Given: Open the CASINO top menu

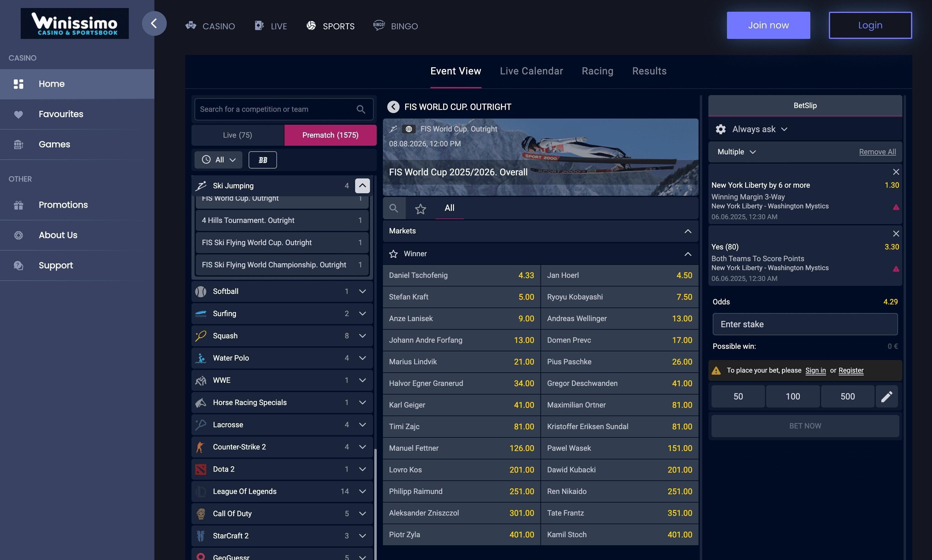Looking at the screenshot, I should coord(210,26).
